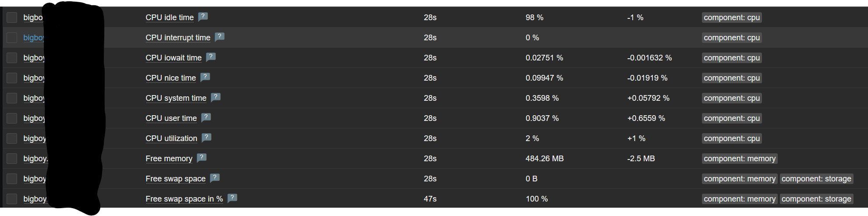Click help icon next to CPU interrupt time
868x216 pixels.
(x=220, y=37)
